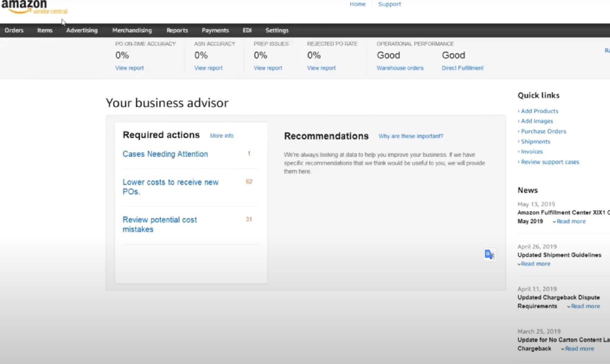Open the Purchase Orders quick link
610x364 pixels.
[x=543, y=131]
